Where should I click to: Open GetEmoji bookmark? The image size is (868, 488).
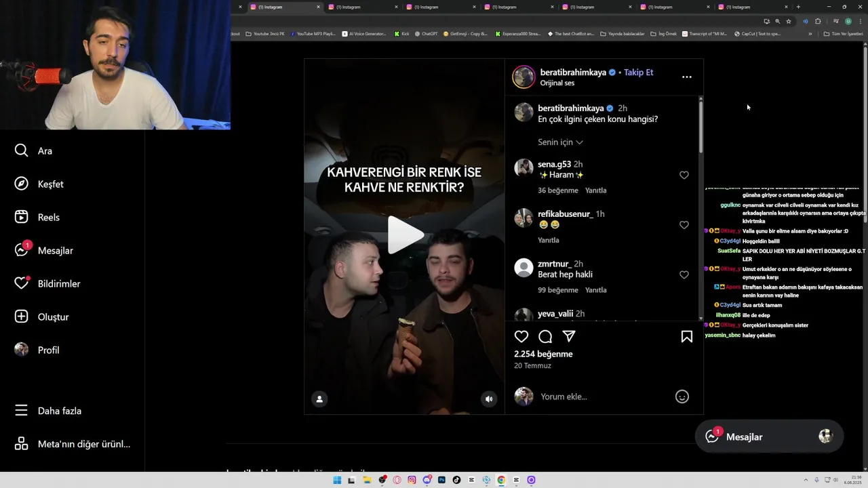(x=465, y=34)
